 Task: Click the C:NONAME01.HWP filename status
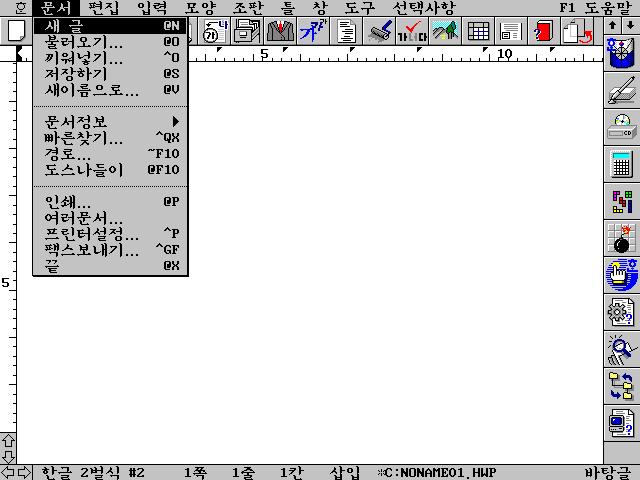point(437,473)
